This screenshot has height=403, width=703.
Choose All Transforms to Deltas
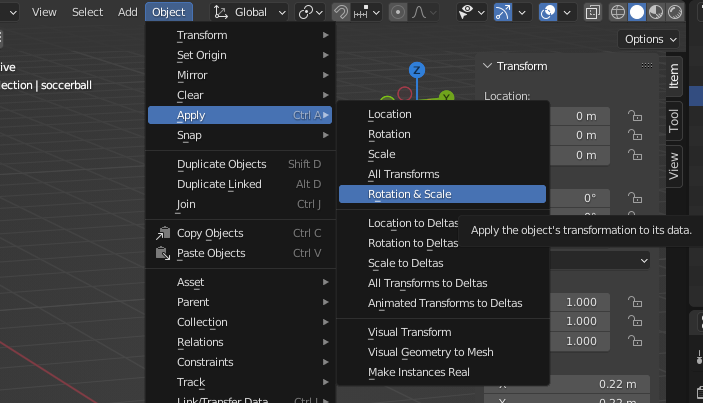pos(443,283)
